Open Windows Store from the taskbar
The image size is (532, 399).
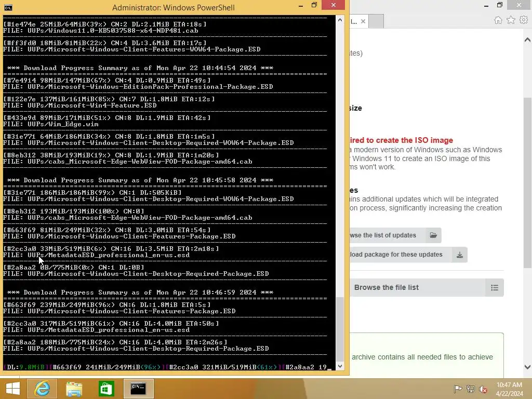pos(106,389)
